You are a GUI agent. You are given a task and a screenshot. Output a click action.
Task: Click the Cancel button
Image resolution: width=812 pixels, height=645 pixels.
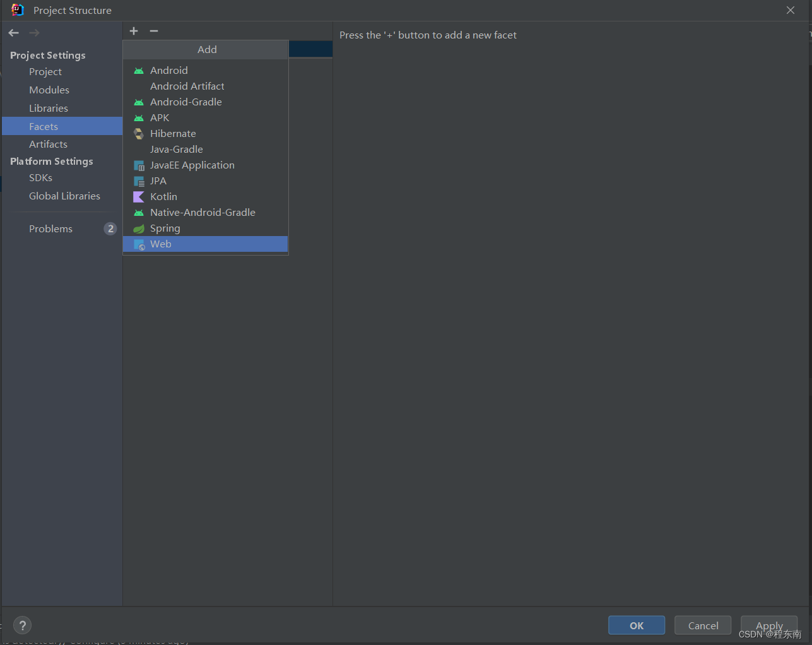pos(703,625)
